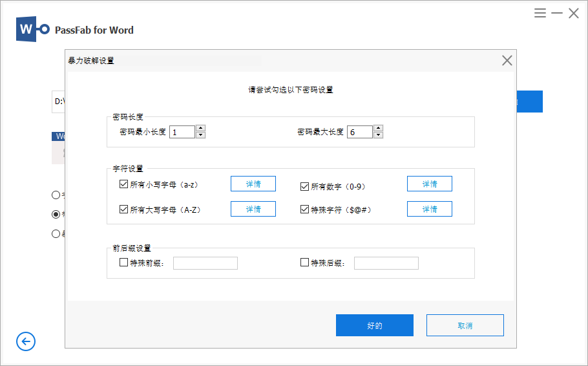Open the hamburger menu icon
The width and height of the screenshot is (588, 366).
pyautogui.click(x=540, y=13)
